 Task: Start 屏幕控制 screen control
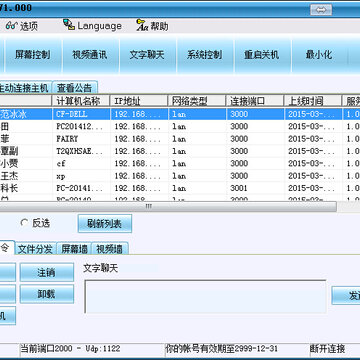(32, 55)
